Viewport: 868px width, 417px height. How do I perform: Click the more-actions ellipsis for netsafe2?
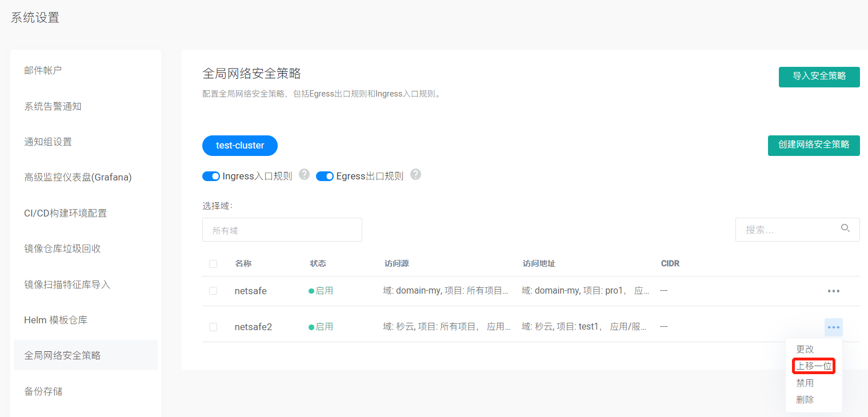pos(833,327)
